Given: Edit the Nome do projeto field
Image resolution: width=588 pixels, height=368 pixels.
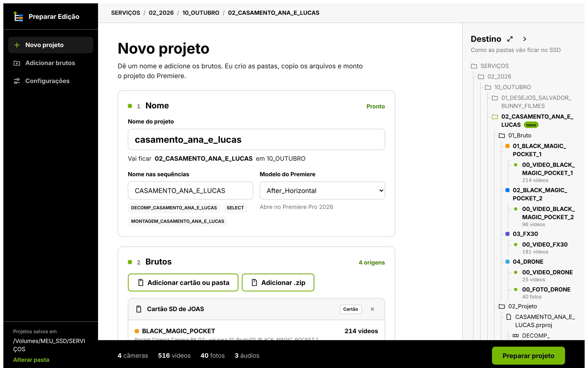Looking at the screenshot, I should [x=257, y=139].
